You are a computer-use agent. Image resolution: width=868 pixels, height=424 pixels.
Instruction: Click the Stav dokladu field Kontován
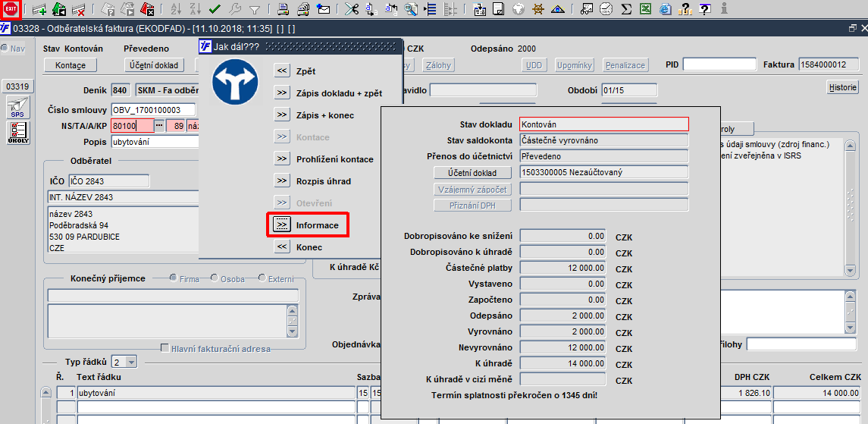[x=604, y=124]
